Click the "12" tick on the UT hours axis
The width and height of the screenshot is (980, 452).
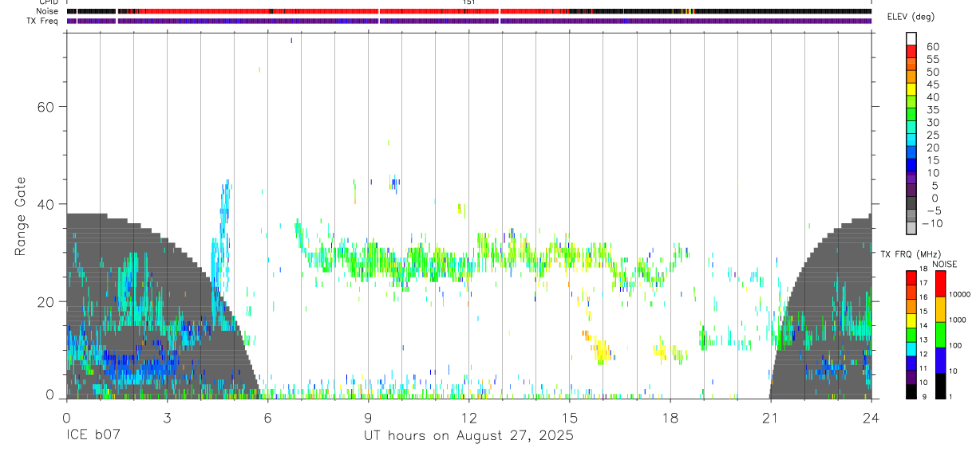pyautogui.click(x=468, y=417)
